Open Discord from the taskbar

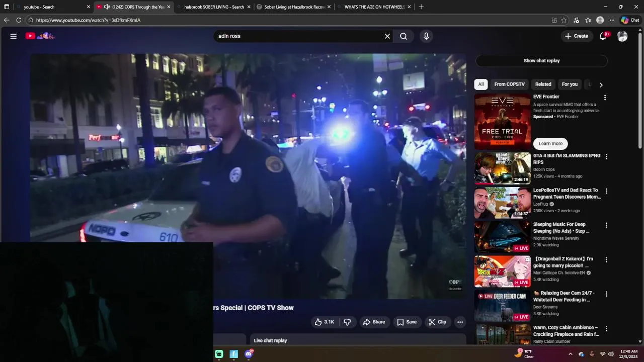coord(249,354)
